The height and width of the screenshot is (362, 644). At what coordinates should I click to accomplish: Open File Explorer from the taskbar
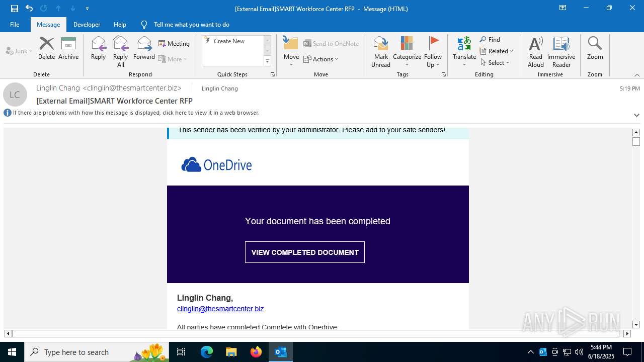[x=231, y=352]
